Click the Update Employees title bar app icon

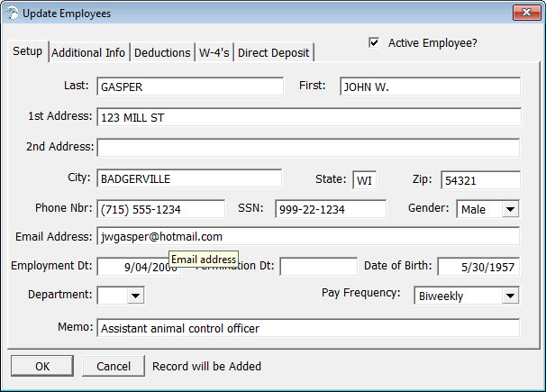(11, 12)
